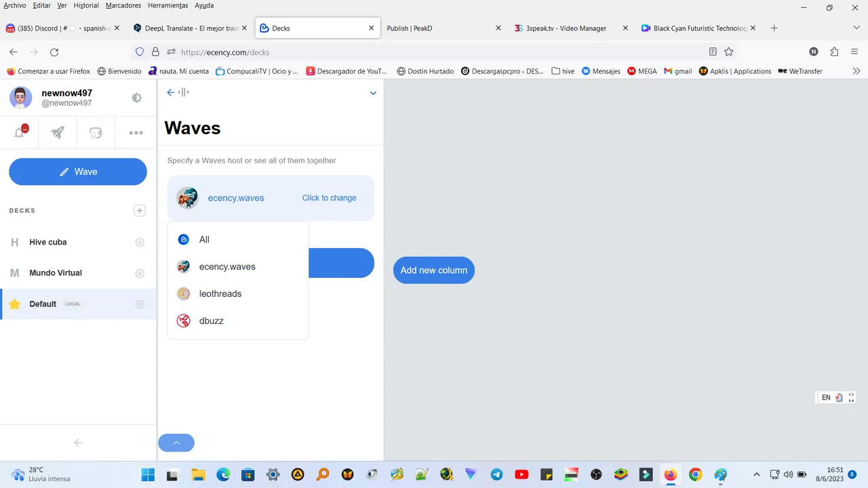Viewport: 868px width, 488px height.
Task: Open the MEGA bookmark
Action: pyautogui.click(x=642, y=71)
